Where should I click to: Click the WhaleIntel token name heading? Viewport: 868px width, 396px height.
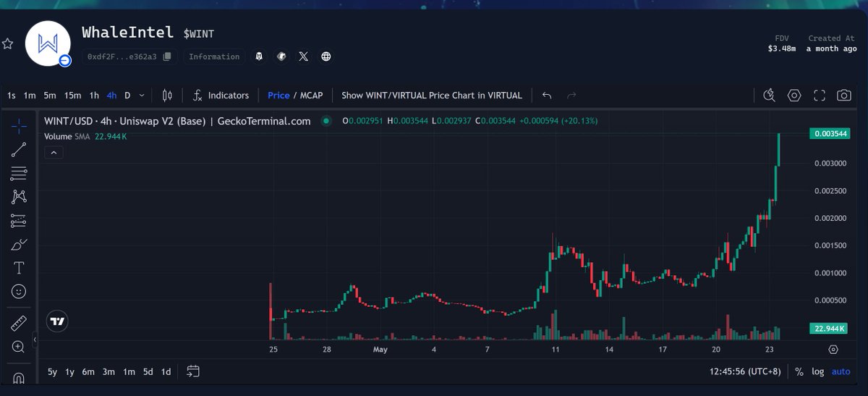127,33
